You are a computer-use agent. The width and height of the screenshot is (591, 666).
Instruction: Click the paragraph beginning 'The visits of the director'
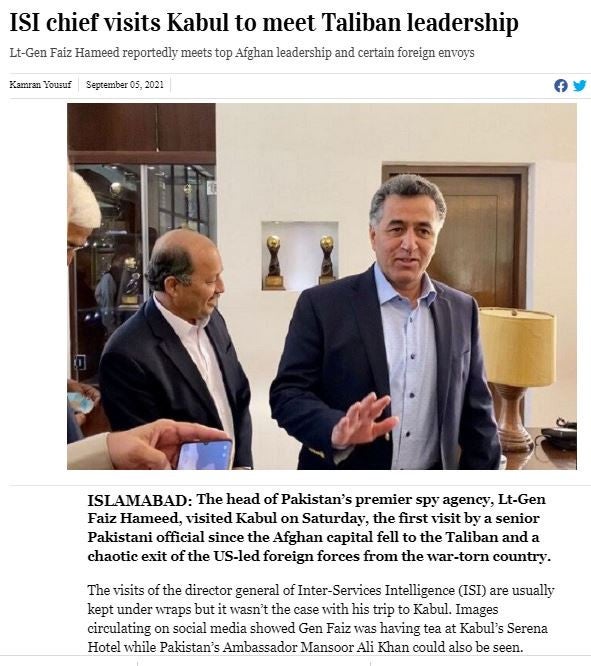pyautogui.click(x=321, y=619)
